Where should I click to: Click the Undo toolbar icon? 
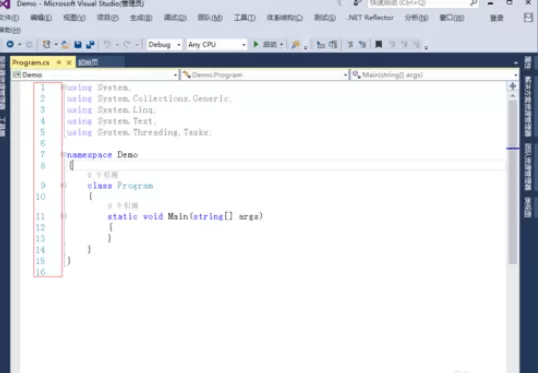coord(107,44)
